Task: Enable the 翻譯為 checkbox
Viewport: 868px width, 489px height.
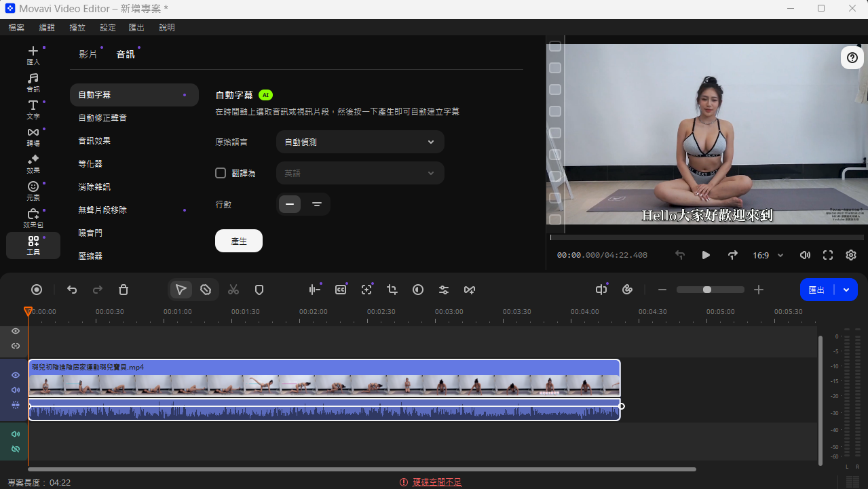Action: coord(221,173)
